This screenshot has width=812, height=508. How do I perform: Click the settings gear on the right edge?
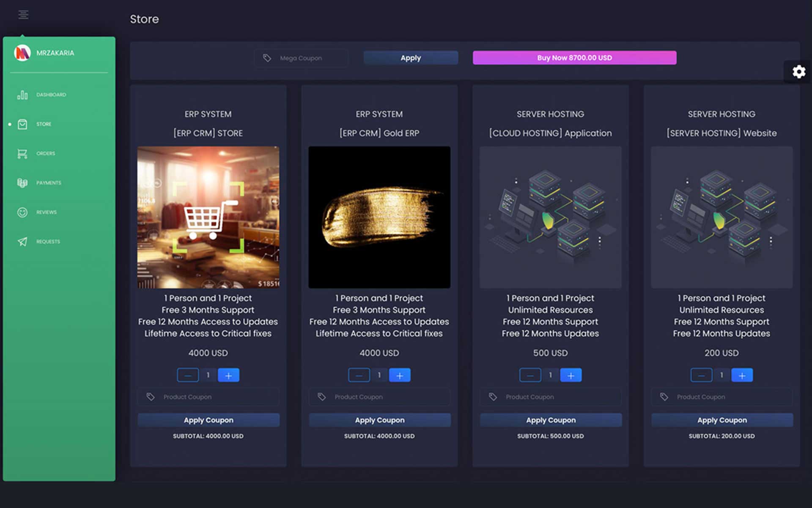click(798, 72)
